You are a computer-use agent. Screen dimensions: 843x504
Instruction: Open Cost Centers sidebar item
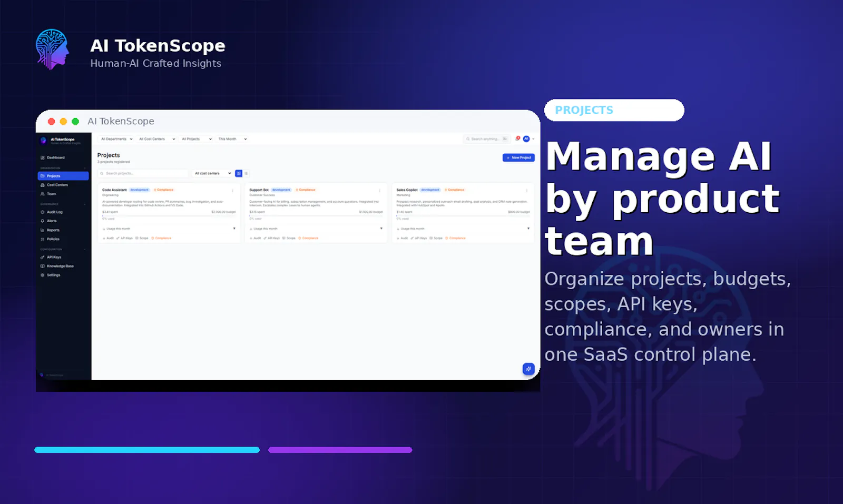coord(54,185)
